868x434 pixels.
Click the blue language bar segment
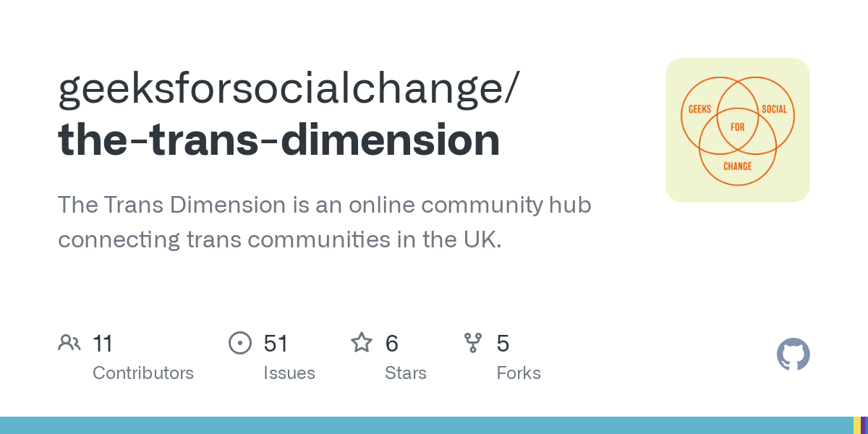click(425, 425)
